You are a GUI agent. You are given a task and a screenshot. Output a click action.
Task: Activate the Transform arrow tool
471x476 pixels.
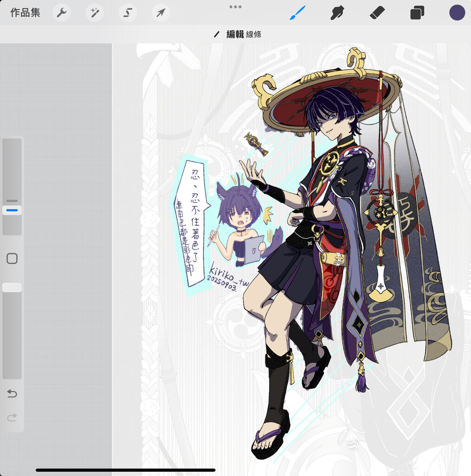pos(160,13)
